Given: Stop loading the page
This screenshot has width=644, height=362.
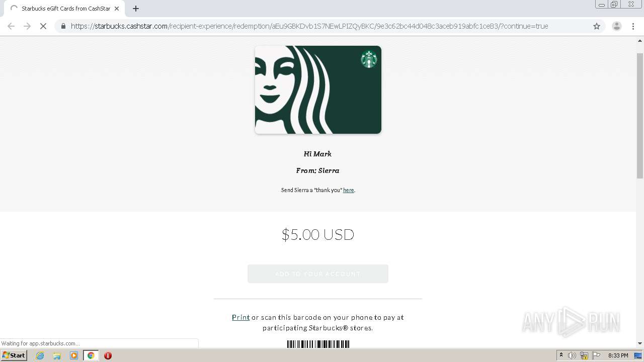Looking at the screenshot, I should [43, 26].
